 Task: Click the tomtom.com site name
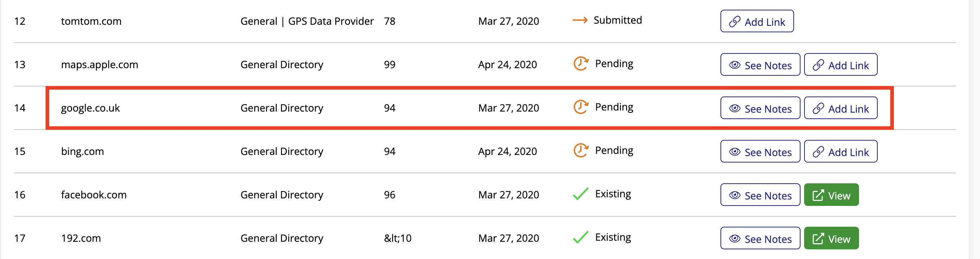[x=91, y=21]
